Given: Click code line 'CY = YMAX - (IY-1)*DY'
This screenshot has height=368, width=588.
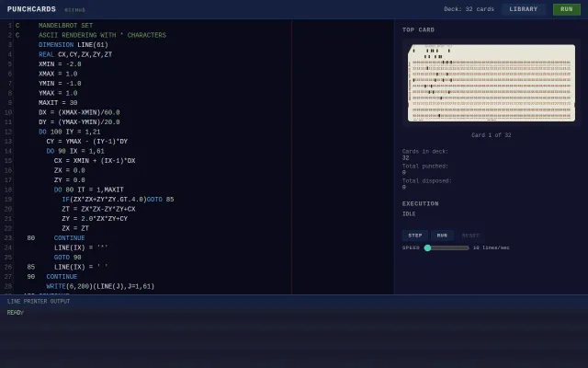Looking at the screenshot, I should (87, 142).
